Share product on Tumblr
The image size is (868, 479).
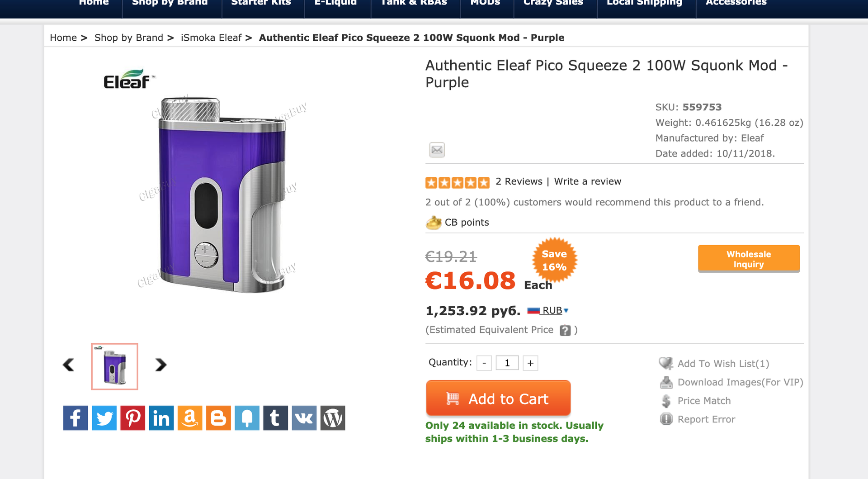coord(275,418)
